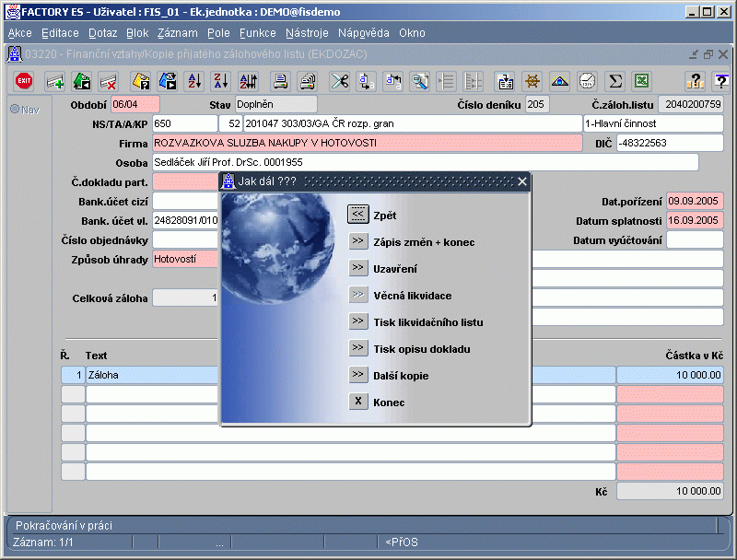Click the green copy record icon
This screenshot has width=737, height=560.
coord(82,81)
